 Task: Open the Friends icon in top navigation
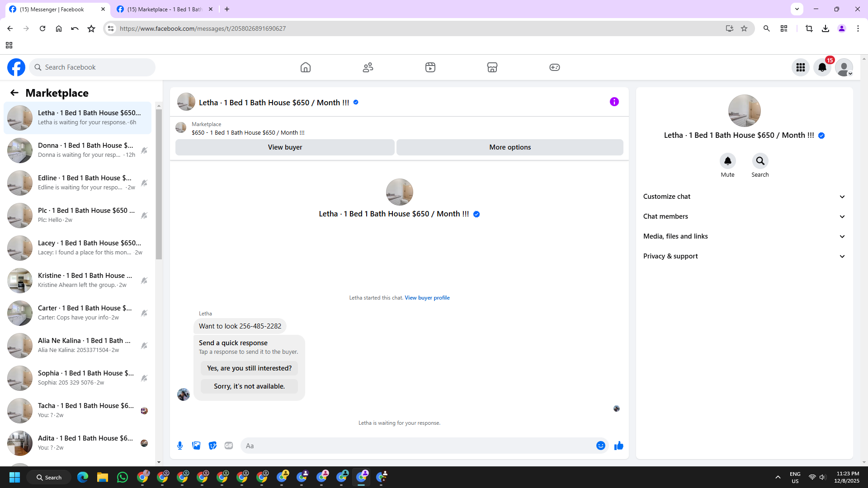click(x=368, y=67)
